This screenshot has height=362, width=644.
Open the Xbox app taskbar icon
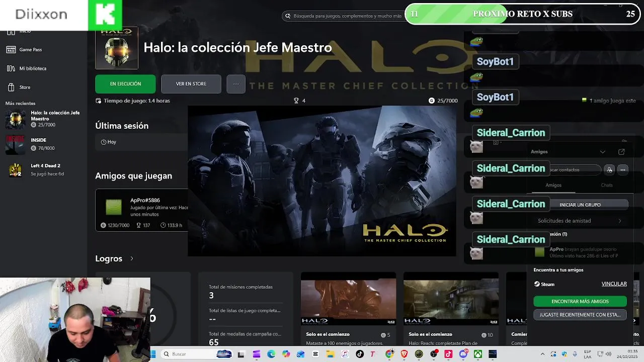point(478,354)
